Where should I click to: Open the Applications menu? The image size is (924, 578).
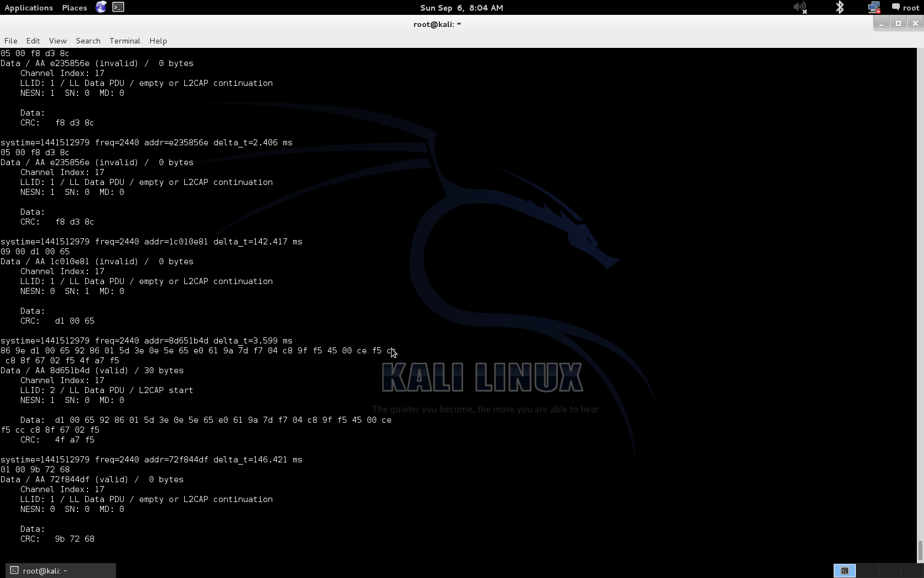(29, 7)
